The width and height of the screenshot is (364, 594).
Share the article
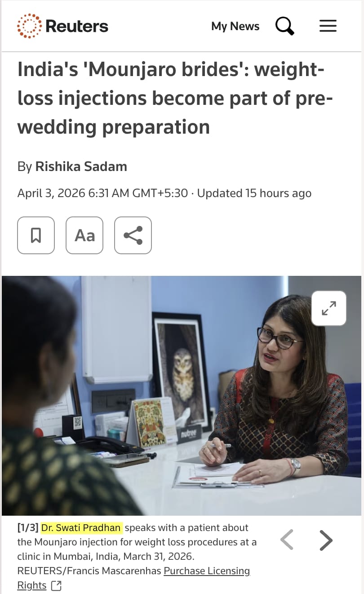click(133, 235)
